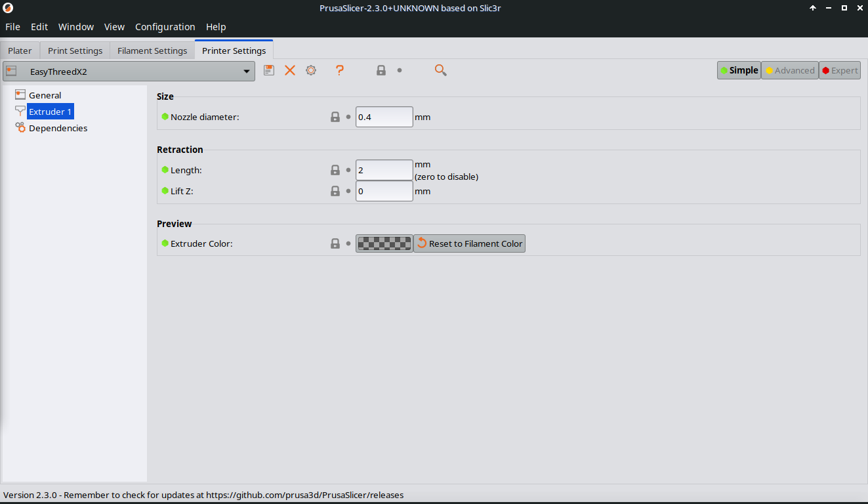The height and width of the screenshot is (504, 868).
Task: Click the lock icon next to Lift Z
Action: pyautogui.click(x=335, y=191)
